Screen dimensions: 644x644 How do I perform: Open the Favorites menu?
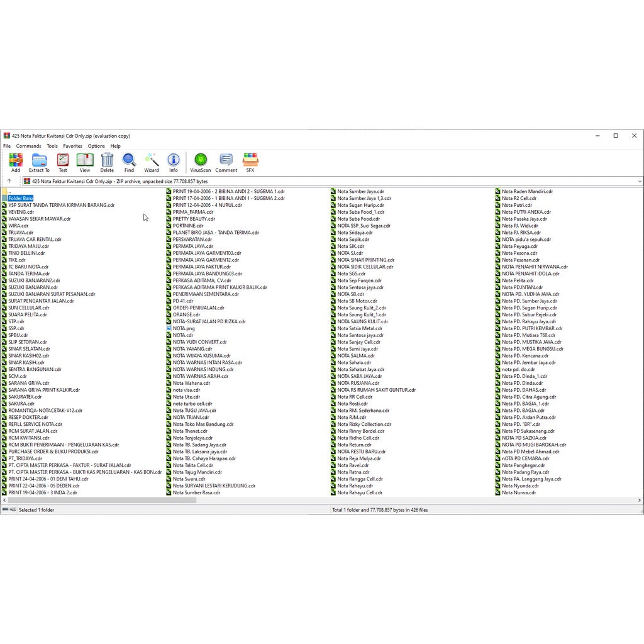(72, 145)
